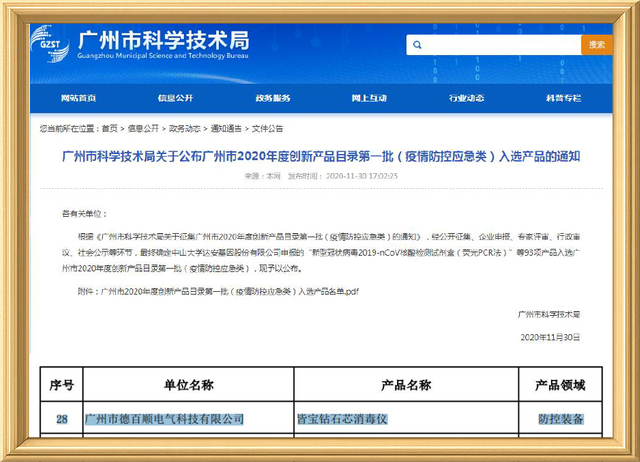The height and width of the screenshot is (462, 640).
Task: Open 科普专栏 navigation item
Action: pyautogui.click(x=563, y=98)
